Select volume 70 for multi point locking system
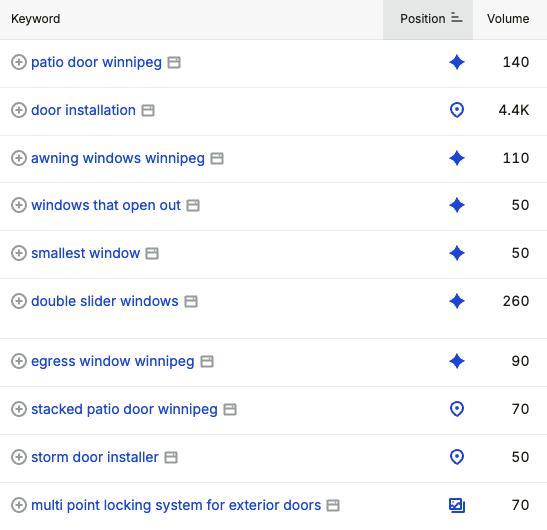The width and height of the screenshot is (547, 530). pos(520,505)
